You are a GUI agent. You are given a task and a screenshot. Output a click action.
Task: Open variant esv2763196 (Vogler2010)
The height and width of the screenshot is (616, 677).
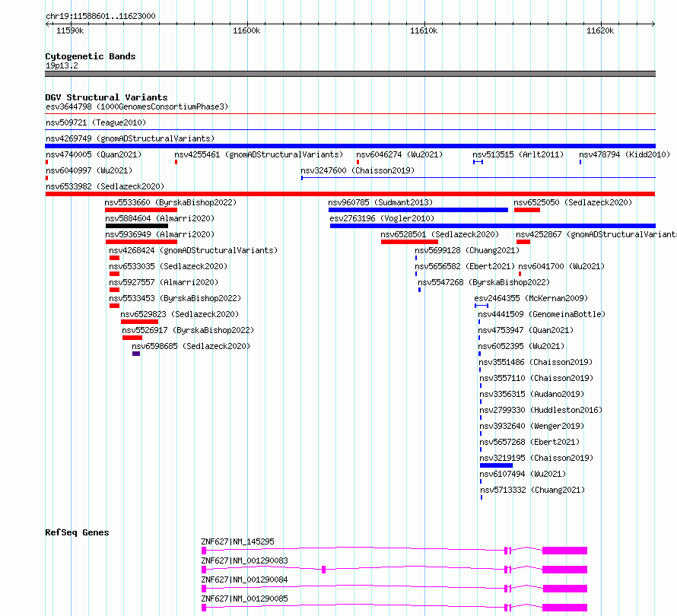click(382, 218)
